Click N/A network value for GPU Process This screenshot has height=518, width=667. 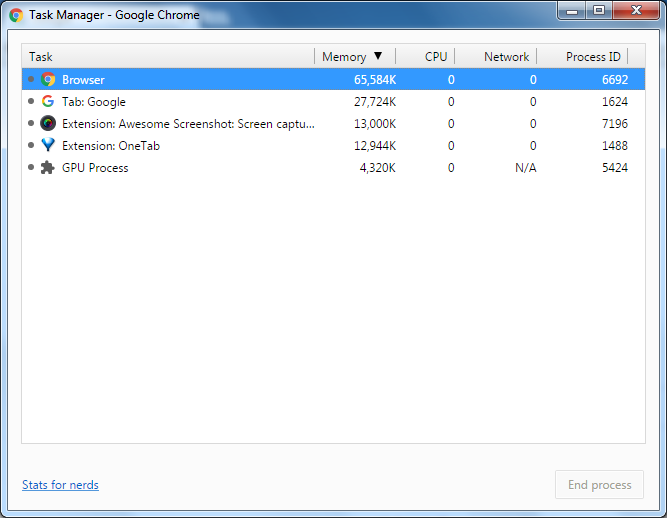click(x=526, y=168)
